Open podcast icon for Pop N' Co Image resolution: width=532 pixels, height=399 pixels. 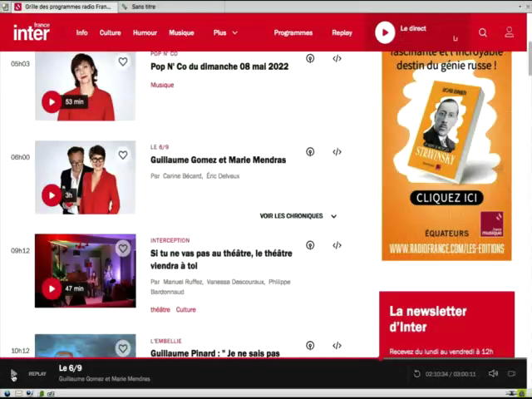(x=310, y=58)
